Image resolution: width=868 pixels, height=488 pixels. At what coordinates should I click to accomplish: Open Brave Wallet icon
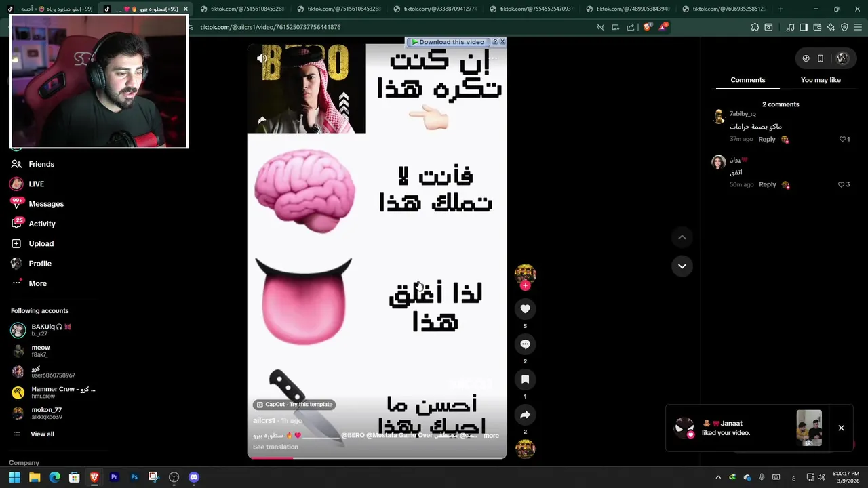(817, 27)
